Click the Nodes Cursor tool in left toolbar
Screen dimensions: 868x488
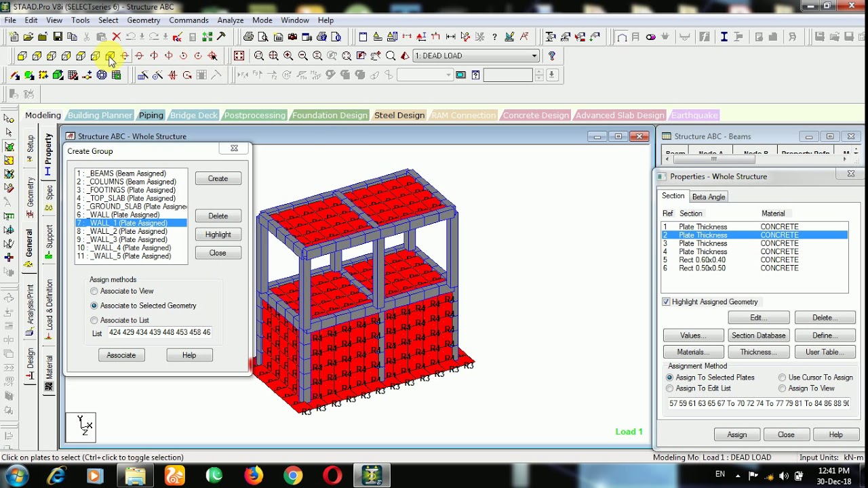pos(9,118)
